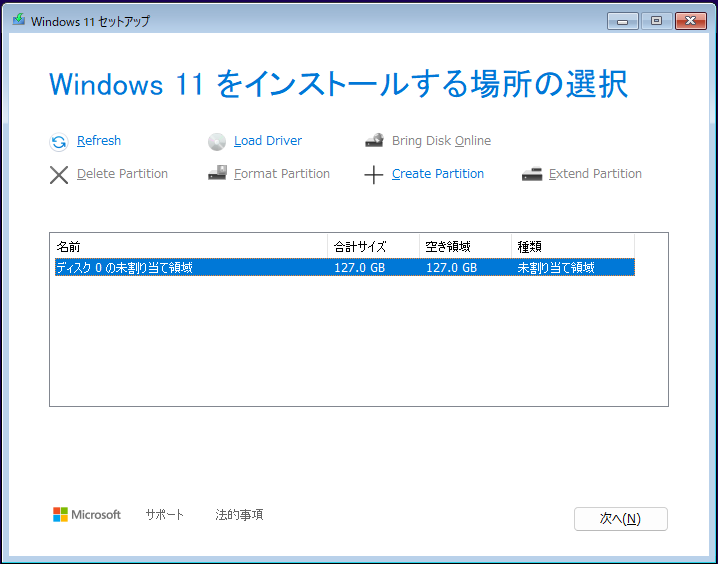The height and width of the screenshot is (564, 718).
Task: Click the Format Partition drive icon
Action: pos(217,173)
